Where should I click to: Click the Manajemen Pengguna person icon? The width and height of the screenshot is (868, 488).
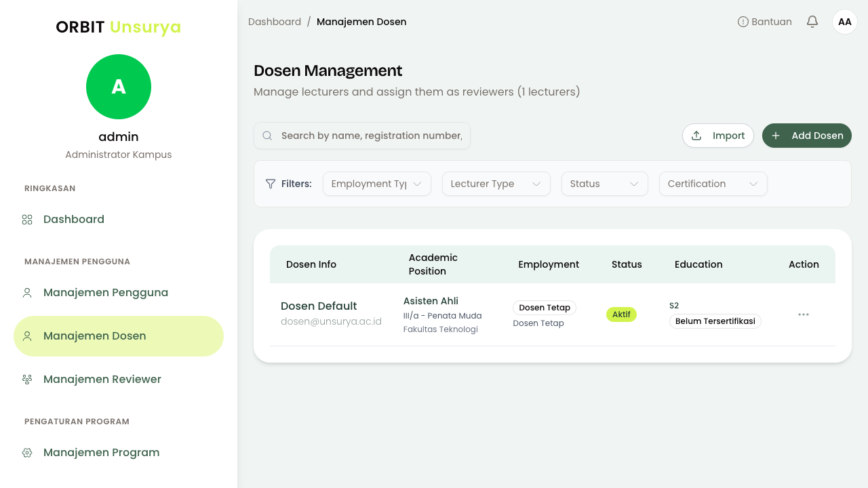pyautogui.click(x=27, y=293)
